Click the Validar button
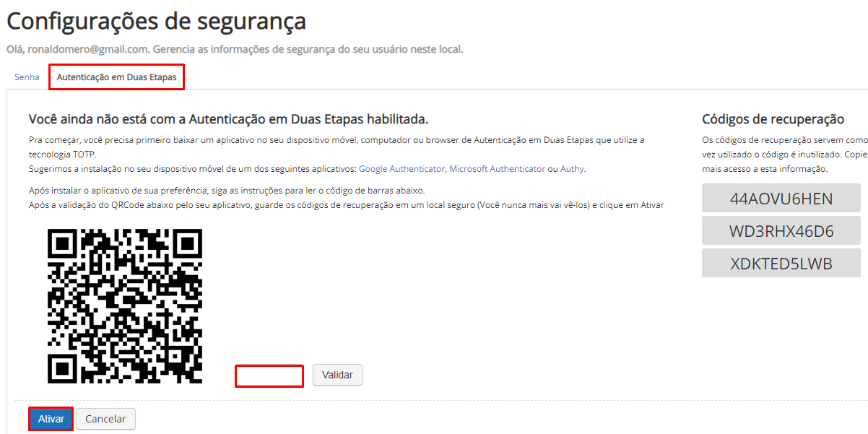The width and height of the screenshot is (868, 434). tap(337, 375)
